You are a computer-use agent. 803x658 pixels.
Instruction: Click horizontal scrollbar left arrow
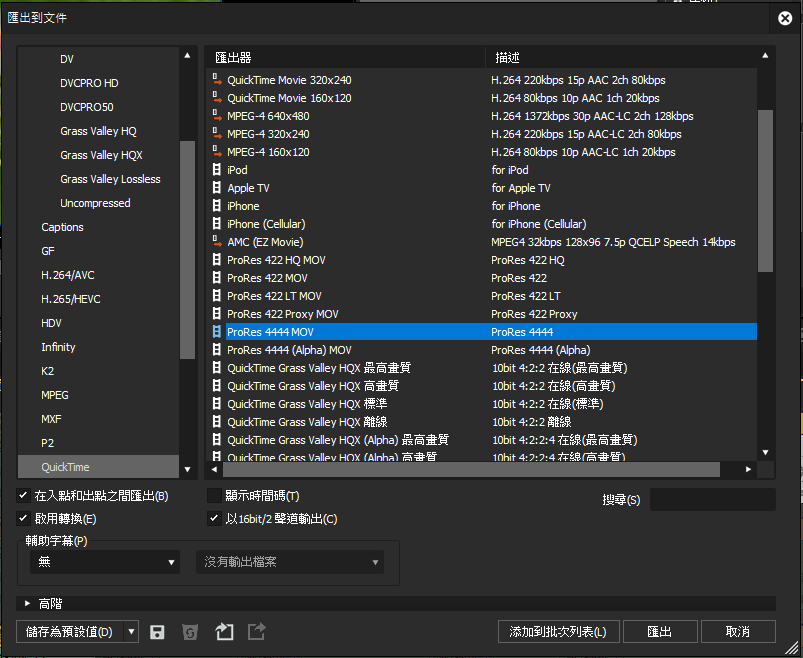pos(214,469)
